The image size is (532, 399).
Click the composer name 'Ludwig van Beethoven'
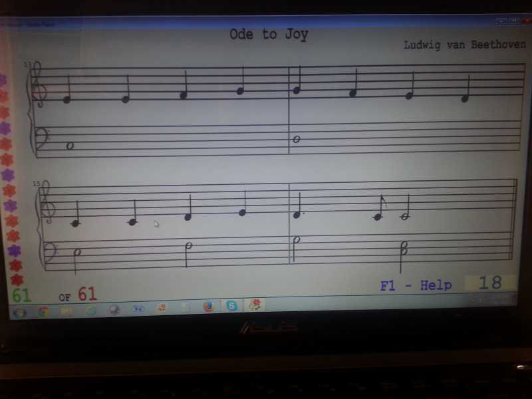[465, 45]
